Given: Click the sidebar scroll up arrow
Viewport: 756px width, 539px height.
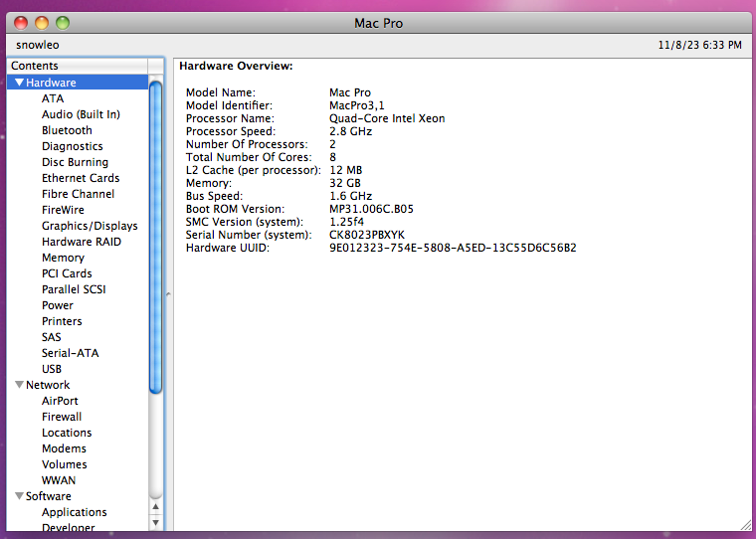Looking at the screenshot, I should coord(156,507).
